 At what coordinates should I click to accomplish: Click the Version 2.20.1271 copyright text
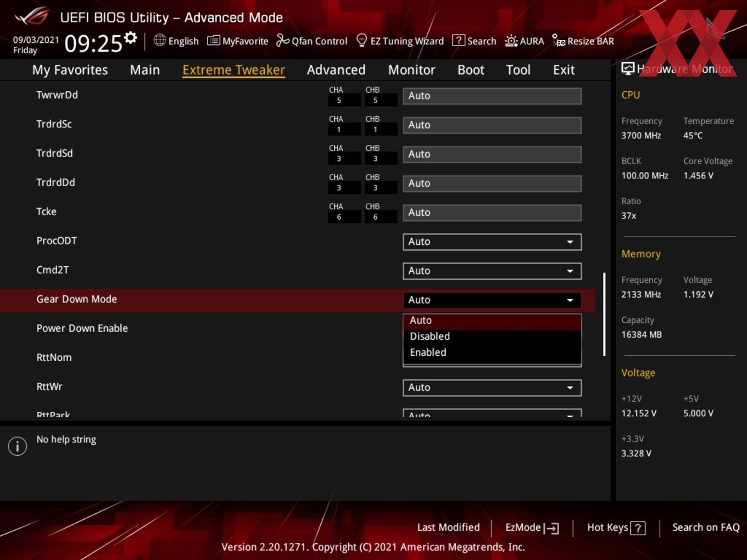click(373, 547)
